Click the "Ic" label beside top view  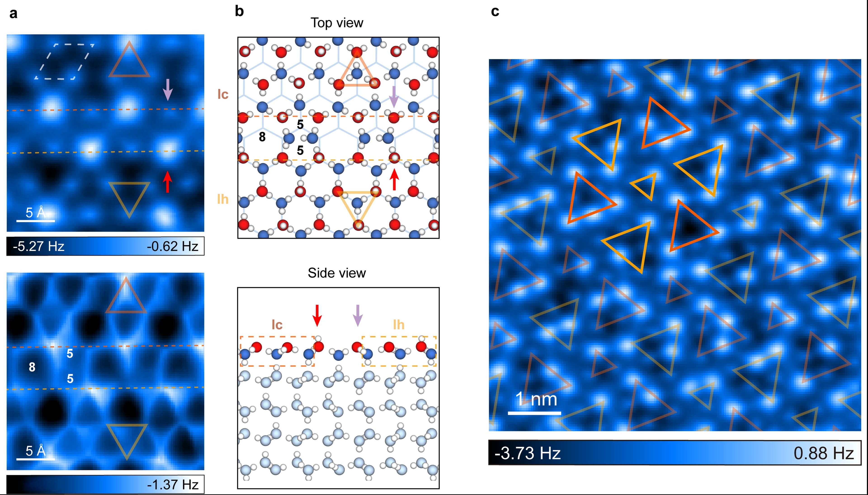(223, 94)
